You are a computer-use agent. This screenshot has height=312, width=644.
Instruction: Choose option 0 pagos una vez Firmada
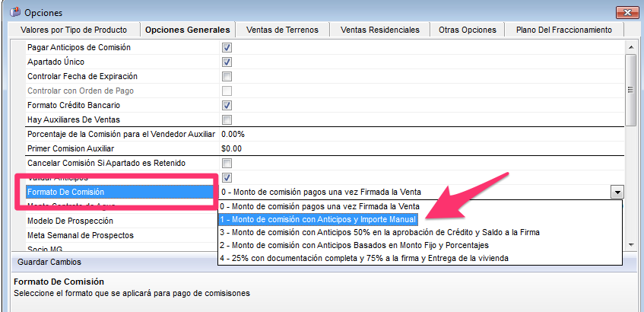319,206
